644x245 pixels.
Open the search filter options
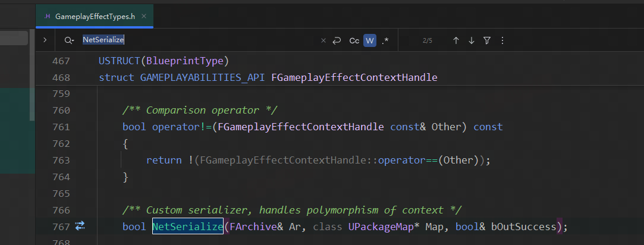[x=487, y=40]
